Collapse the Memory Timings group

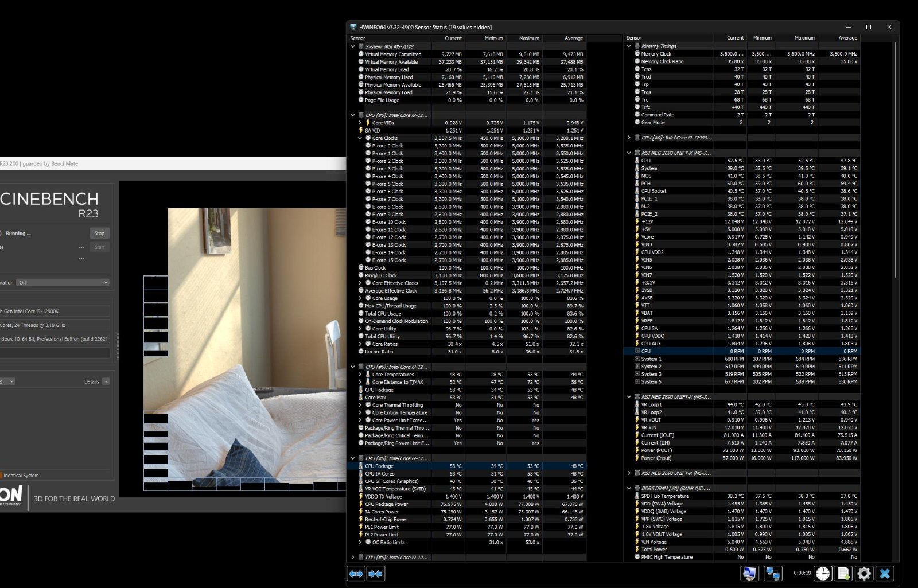coord(629,46)
